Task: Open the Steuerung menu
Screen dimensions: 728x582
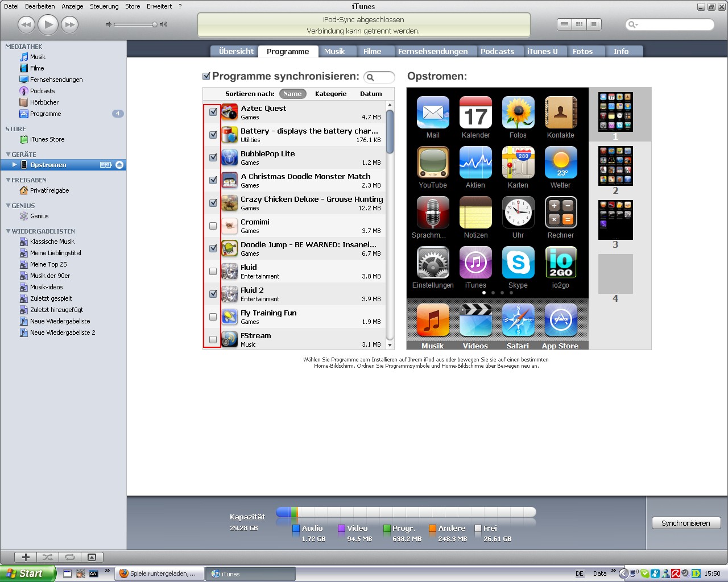Action: pyautogui.click(x=104, y=6)
